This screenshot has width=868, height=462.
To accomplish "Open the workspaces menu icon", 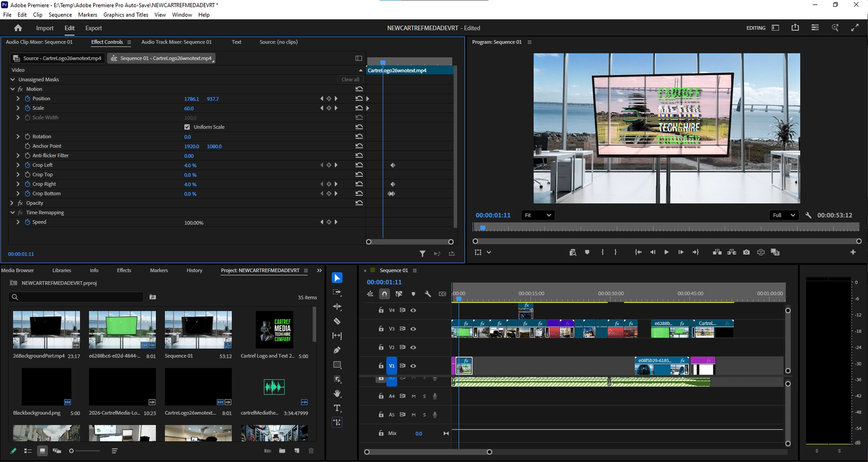I will 776,28.
